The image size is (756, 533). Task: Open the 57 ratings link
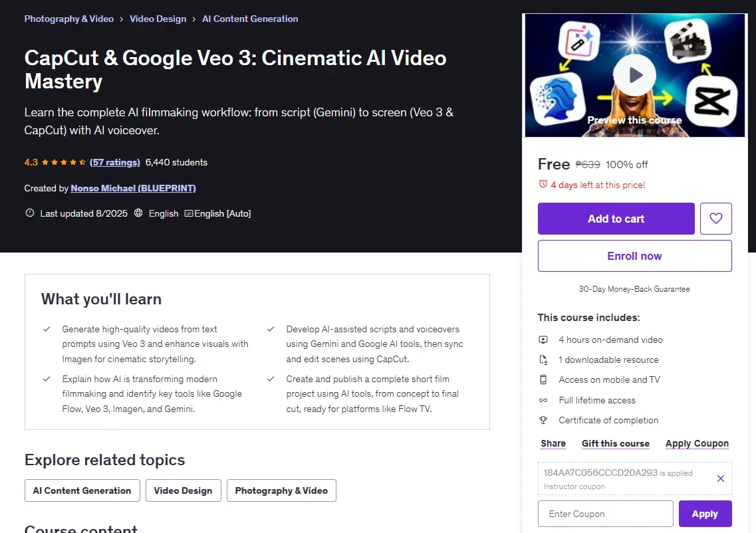point(115,162)
